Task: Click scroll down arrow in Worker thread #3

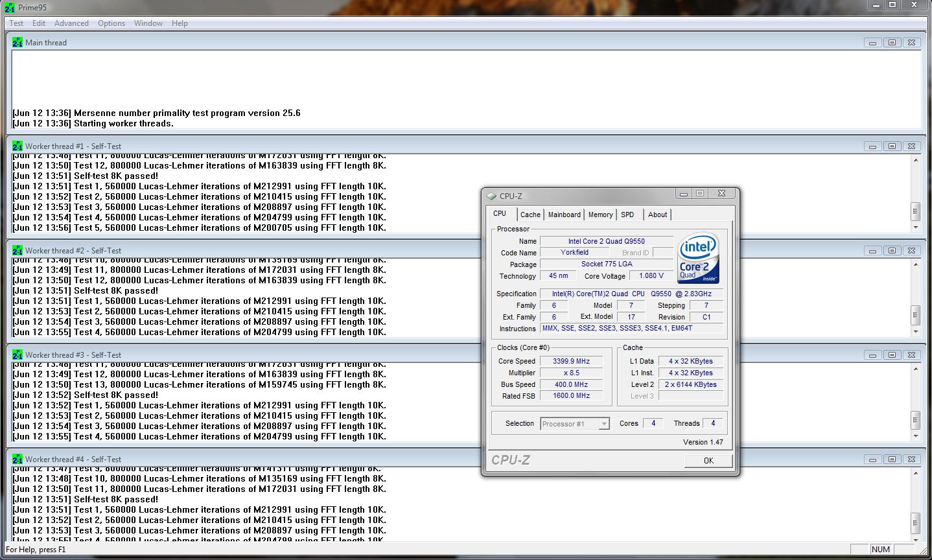Action: pyautogui.click(x=916, y=436)
